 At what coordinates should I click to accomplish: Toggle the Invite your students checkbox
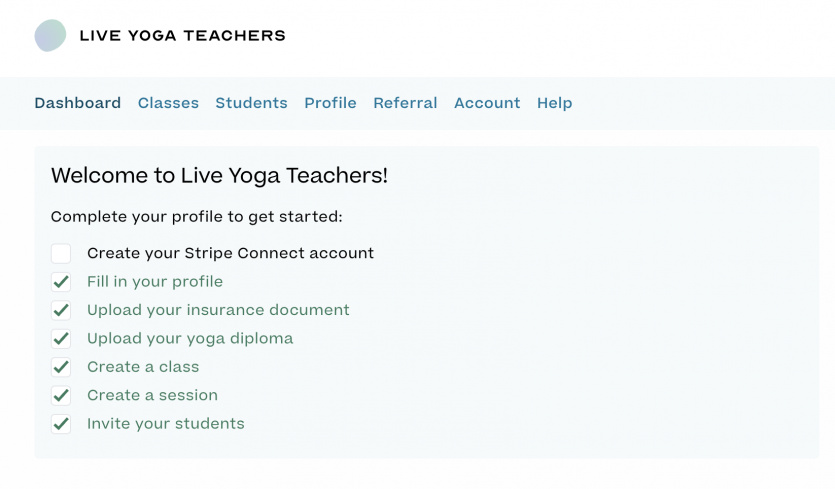pos(61,424)
